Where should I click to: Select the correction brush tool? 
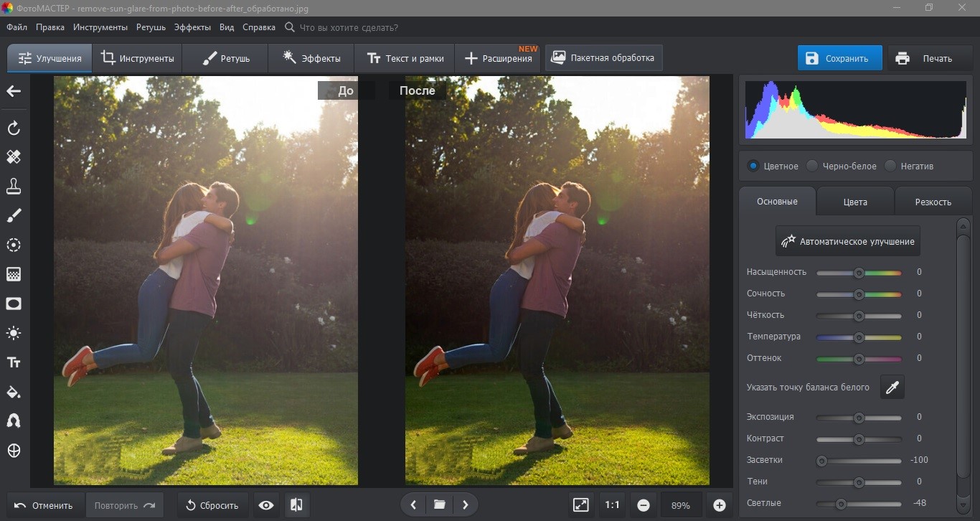coord(14,215)
